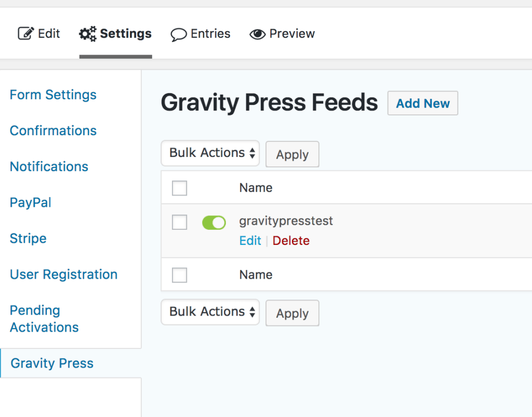Click the Name column footer label
This screenshot has width=532, height=417.
click(x=256, y=275)
